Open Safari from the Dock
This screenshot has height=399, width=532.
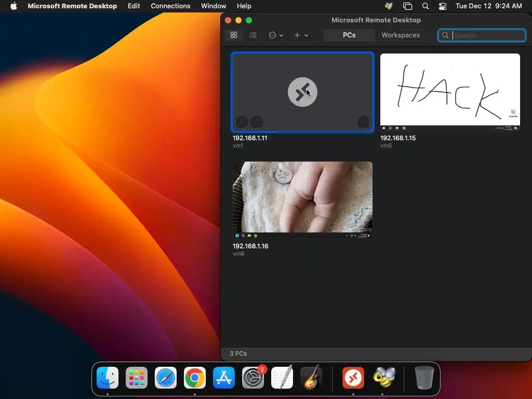coord(166,378)
